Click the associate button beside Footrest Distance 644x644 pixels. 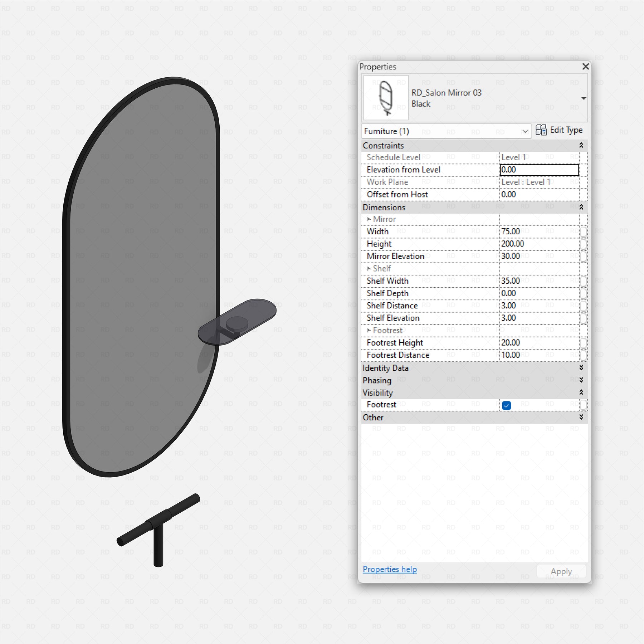point(583,355)
